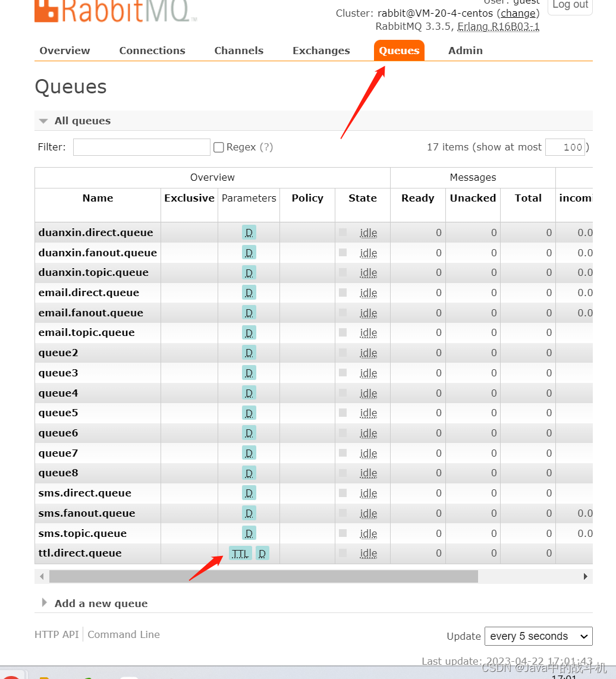The height and width of the screenshot is (679, 616).
Task: Click the D badge in queue2 row
Action: coord(249,353)
